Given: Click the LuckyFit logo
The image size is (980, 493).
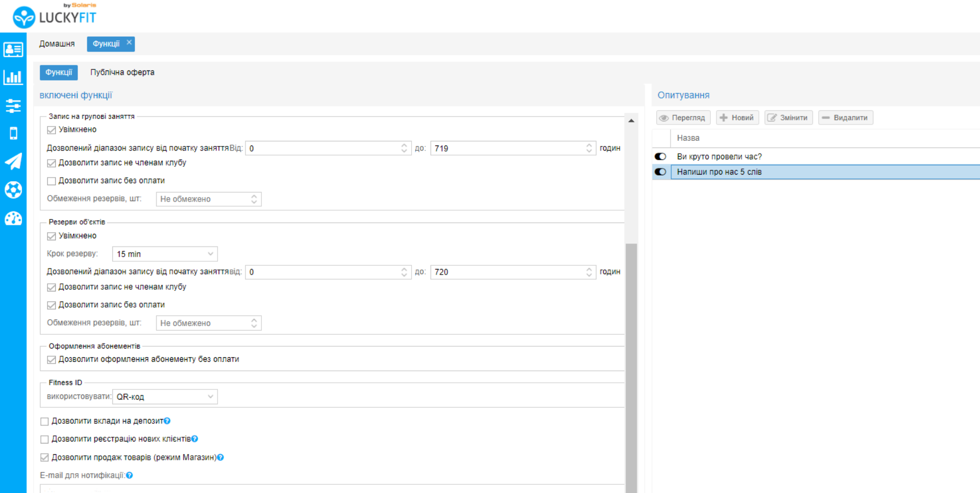Looking at the screenshot, I should click(54, 16).
